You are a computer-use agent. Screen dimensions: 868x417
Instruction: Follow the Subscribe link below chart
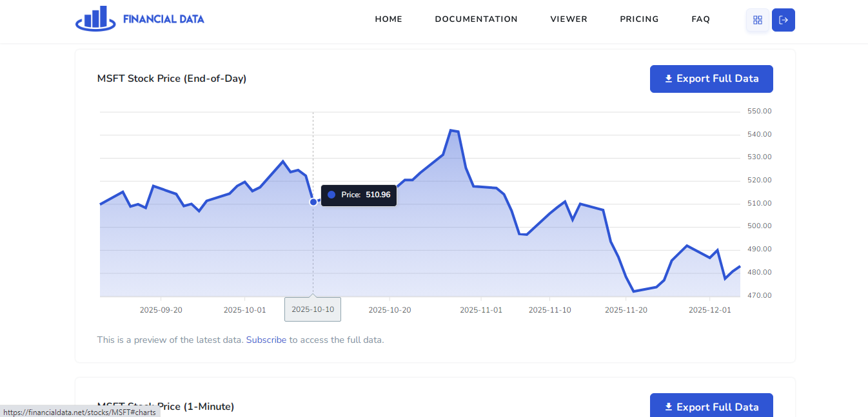(x=266, y=340)
